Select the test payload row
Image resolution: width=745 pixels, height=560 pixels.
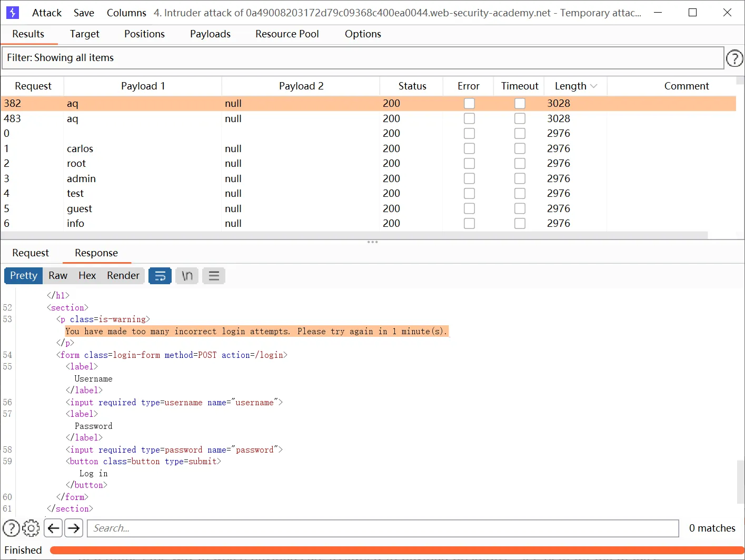click(368, 194)
